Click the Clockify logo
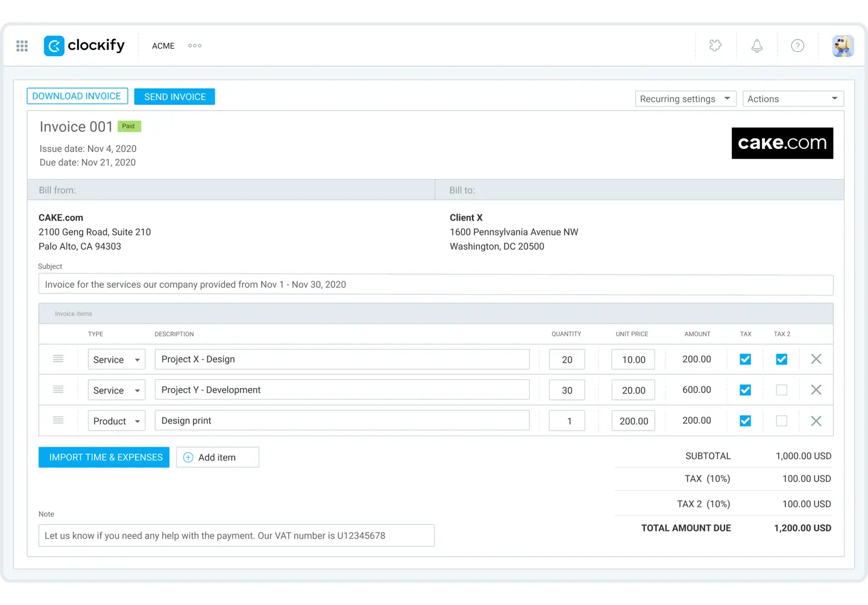The width and height of the screenshot is (868, 605). [x=84, y=46]
